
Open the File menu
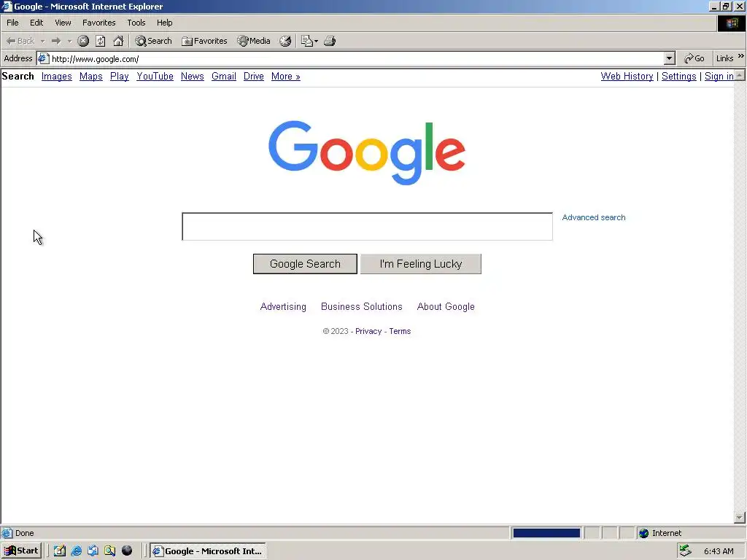click(x=12, y=23)
